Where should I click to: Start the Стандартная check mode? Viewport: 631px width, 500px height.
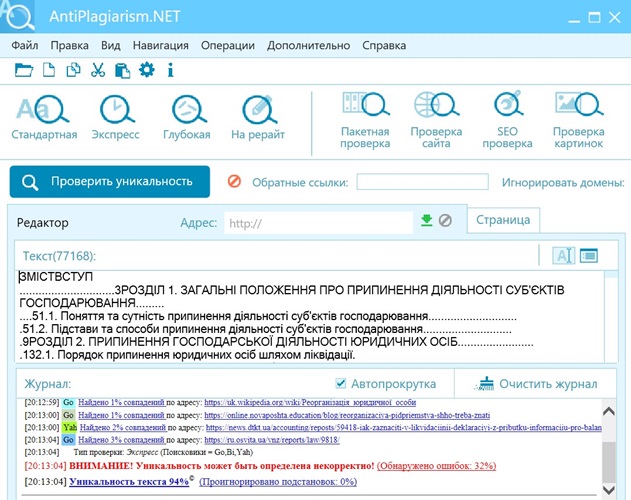[44, 117]
